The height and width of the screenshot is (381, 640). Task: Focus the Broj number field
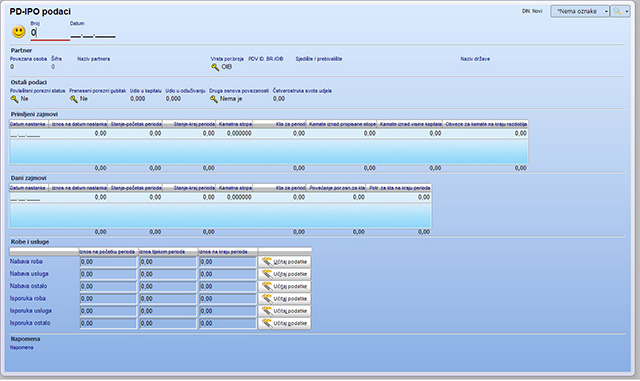pyautogui.click(x=50, y=33)
